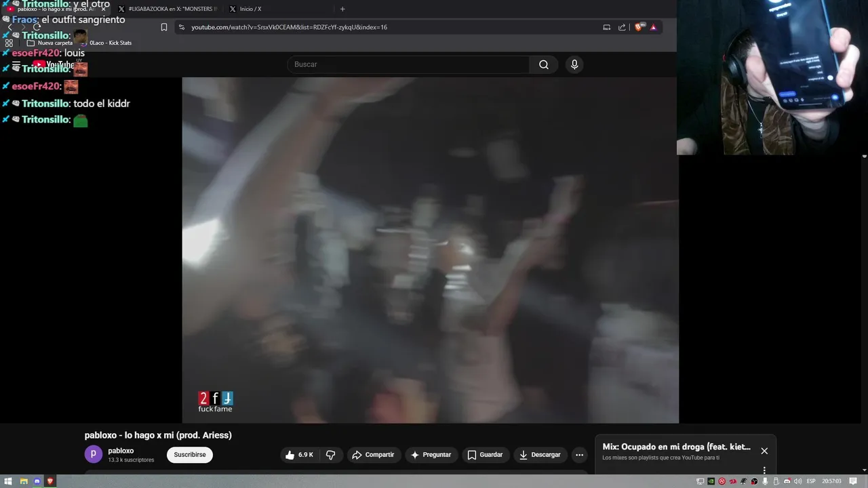Open the 20:57:03 clock in the taskbar
Screen dimensions: 868x488
(x=832, y=481)
